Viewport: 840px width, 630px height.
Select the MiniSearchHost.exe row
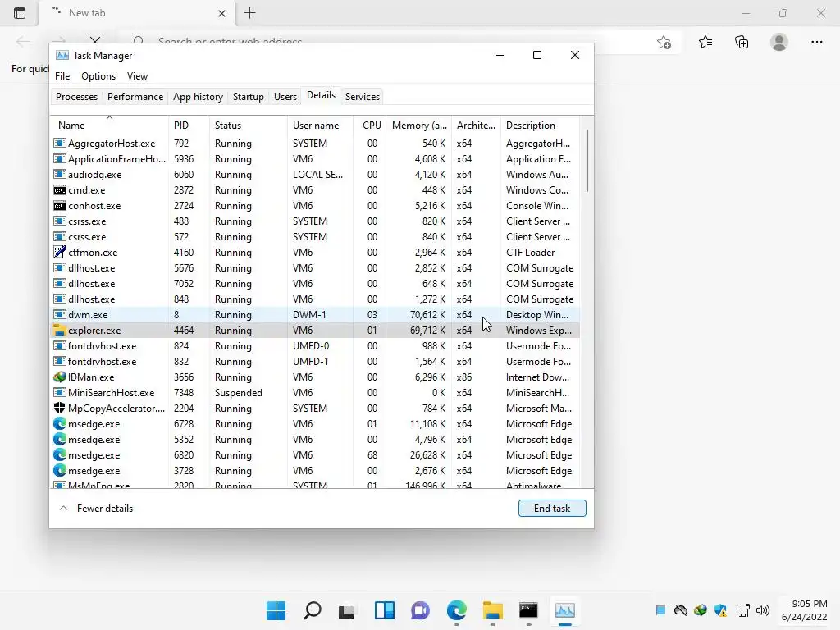[x=316, y=393]
